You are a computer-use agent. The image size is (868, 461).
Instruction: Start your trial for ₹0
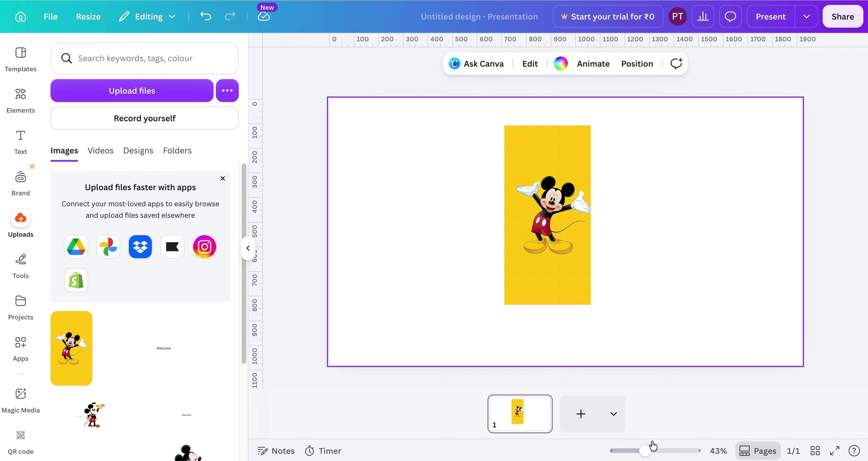click(x=608, y=17)
